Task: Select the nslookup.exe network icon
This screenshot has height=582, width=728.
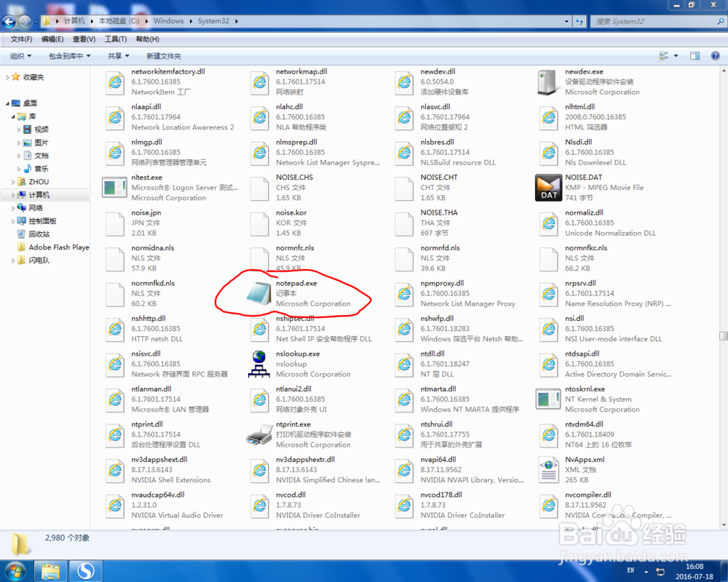Action: (259, 364)
